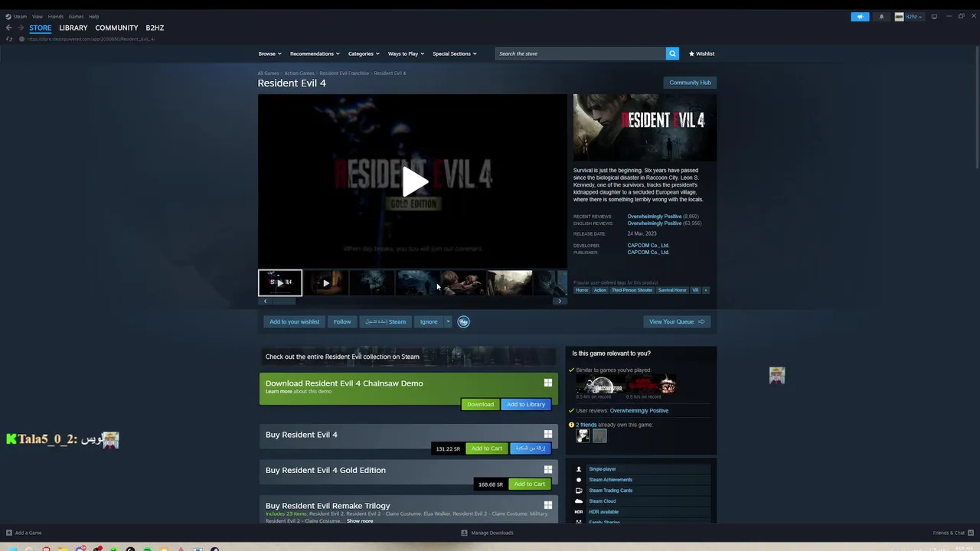Select the second video thumbnail
The image size is (980, 551).
[326, 283]
